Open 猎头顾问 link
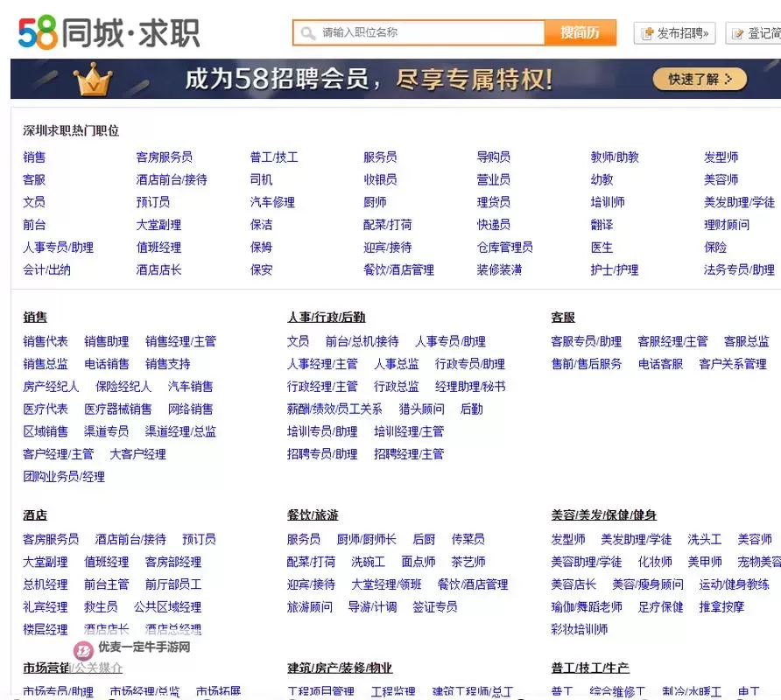The height and width of the screenshot is (700, 781). pyautogui.click(x=422, y=409)
